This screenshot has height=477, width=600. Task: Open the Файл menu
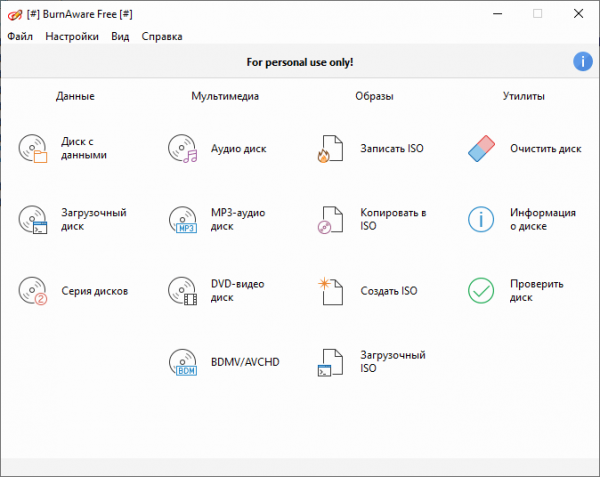coord(20,36)
